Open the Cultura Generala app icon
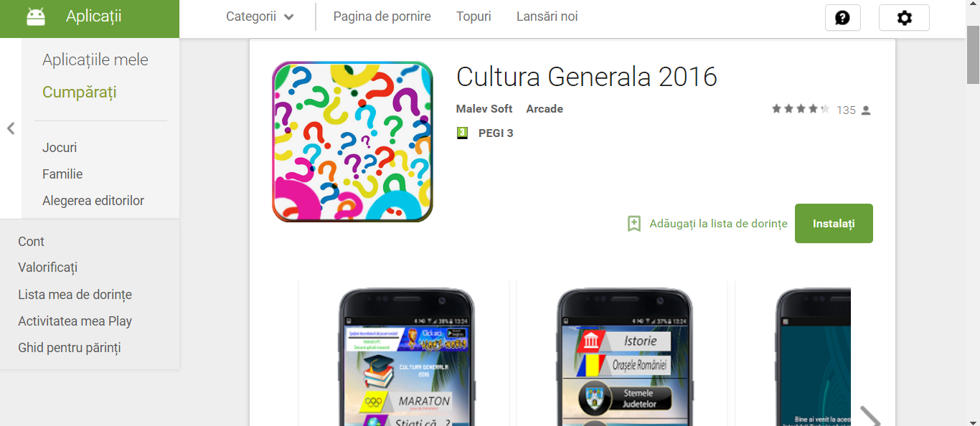The height and width of the screenshot is (426, 980). [352, 141]
